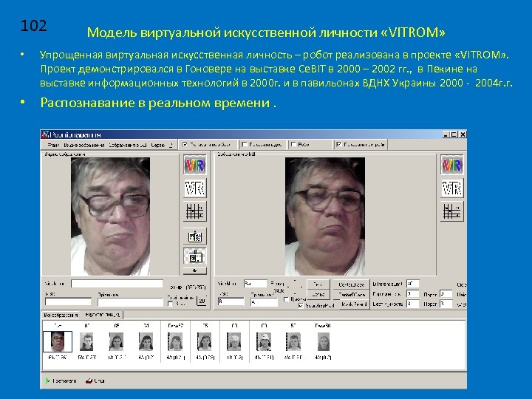Image resolution: width=532 pixels, height=399 pixels.
Task: Click the green play icon in the bottom bar
Action: click(47, 381)
